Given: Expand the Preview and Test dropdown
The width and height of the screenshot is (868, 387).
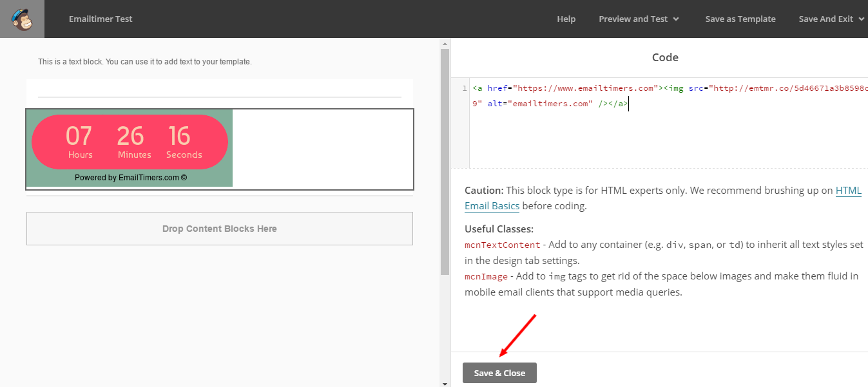Looking at the screenshot, I should 639,19.
